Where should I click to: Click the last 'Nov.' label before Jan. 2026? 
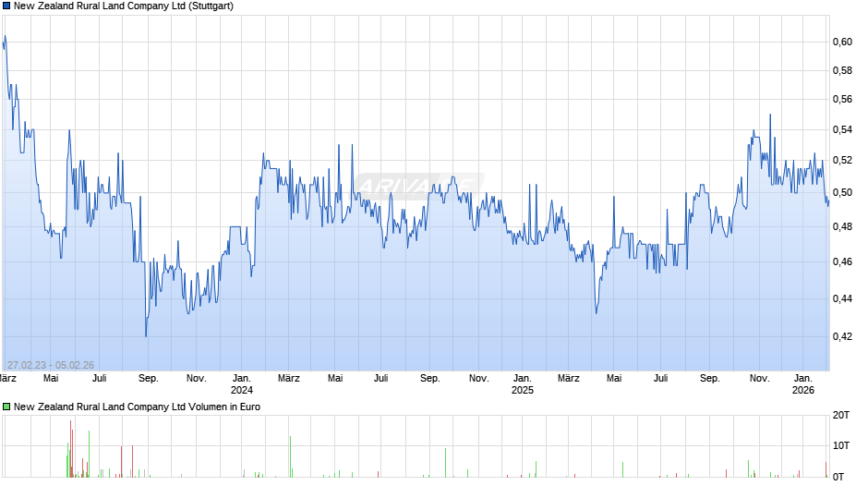pos(759,378)
